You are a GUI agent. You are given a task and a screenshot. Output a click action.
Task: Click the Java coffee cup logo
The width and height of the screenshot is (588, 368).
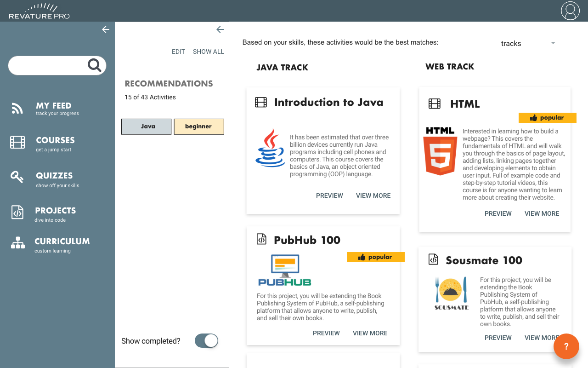coord(271,148)
